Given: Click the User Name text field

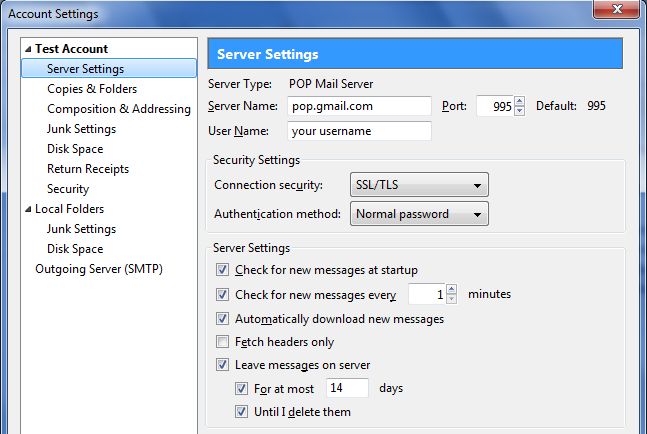Looking at the screenshot, I should pyautogui.click(x=359, y=131).
